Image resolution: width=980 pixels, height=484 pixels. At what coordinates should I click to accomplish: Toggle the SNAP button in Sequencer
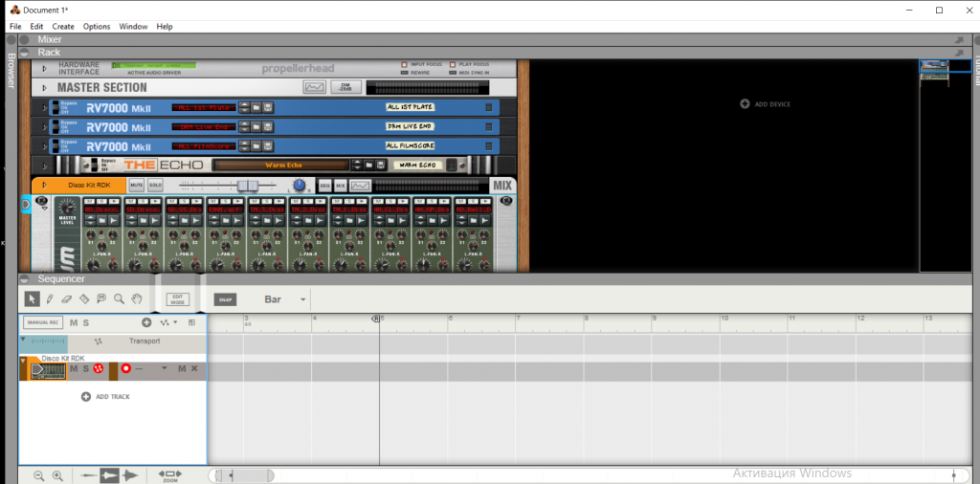click(x=225, y=299)
